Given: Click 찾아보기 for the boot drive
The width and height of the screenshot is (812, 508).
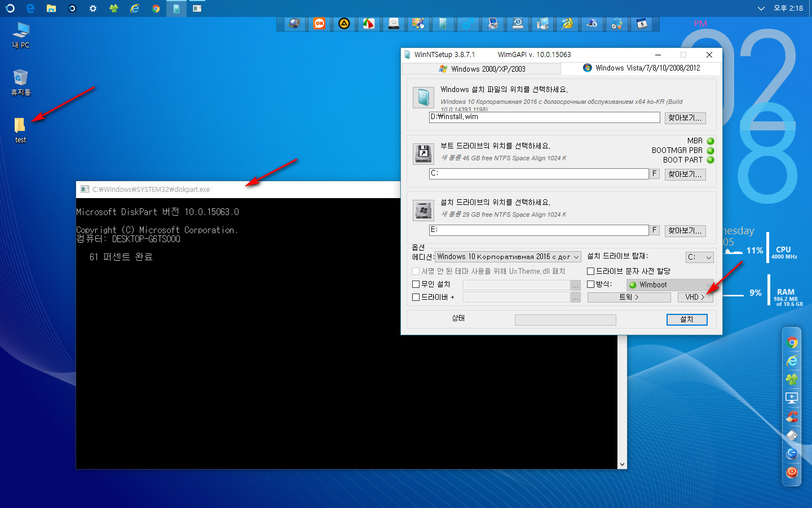Looking at the screenshot, I should tap(685, 174).
